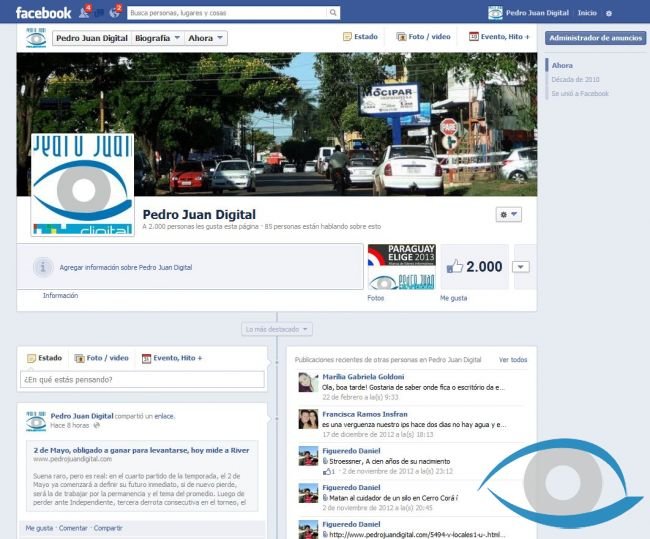Open notifications globe icon
650x539 pixels.
(114, 12)
